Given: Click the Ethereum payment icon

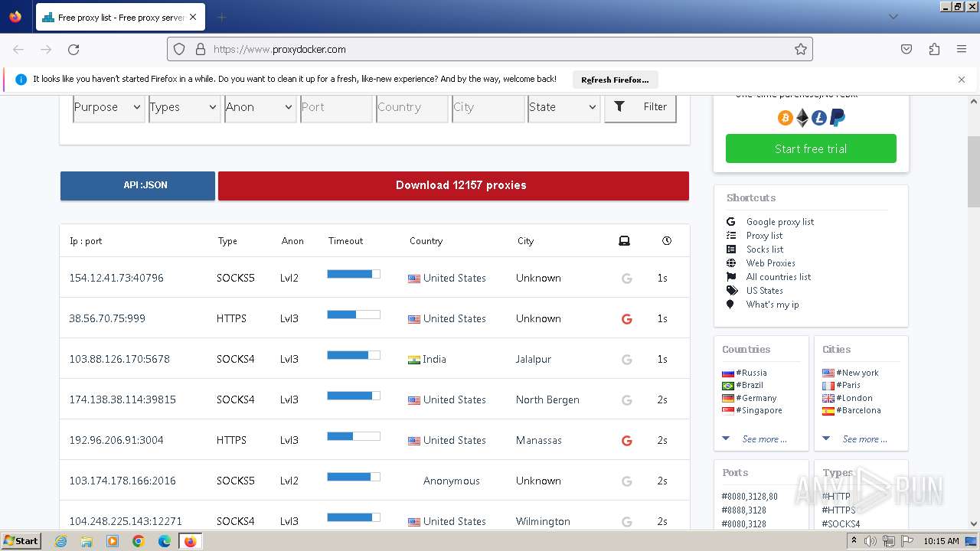Looking at the screenshot, I should pos(802,118).
